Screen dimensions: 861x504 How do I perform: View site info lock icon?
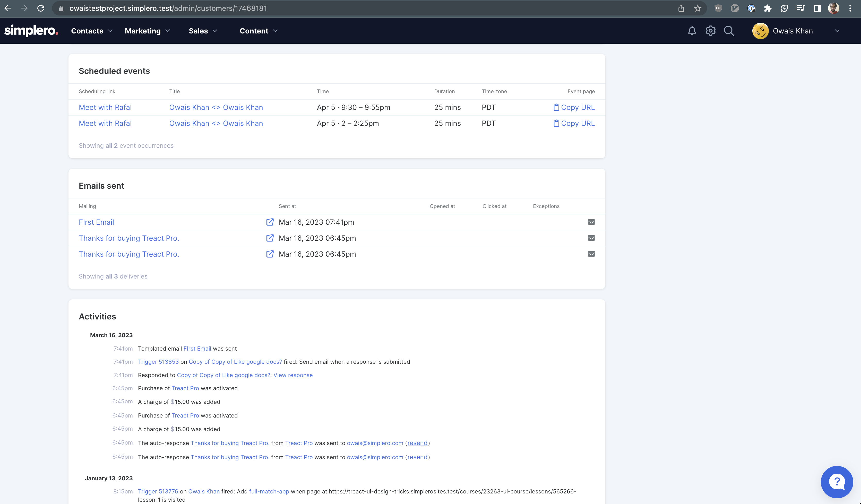pyautogui.click(x=61, y=8)
